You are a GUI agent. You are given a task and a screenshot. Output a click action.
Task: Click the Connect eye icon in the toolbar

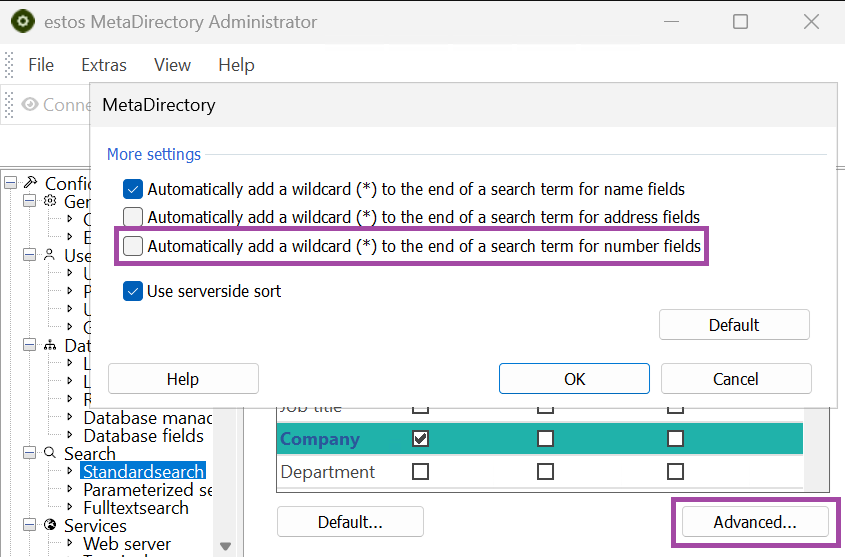click(30, 104)
